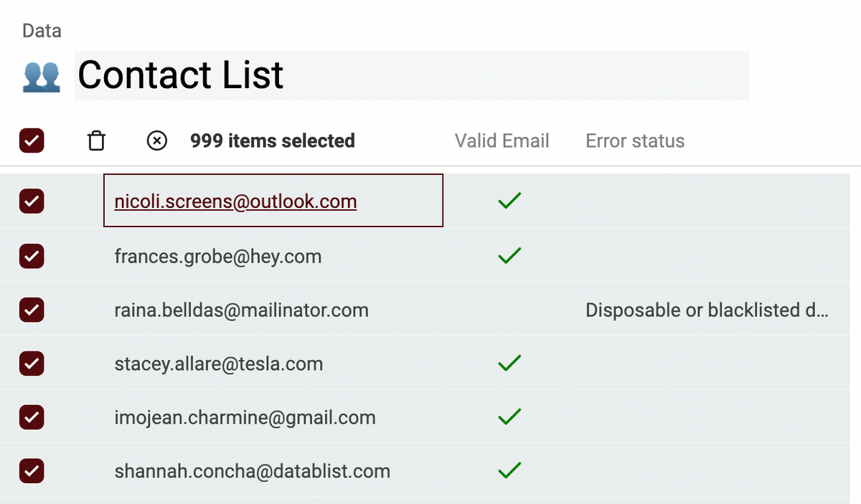
Task: Click the Contact List title field
Action: [411, 75]
